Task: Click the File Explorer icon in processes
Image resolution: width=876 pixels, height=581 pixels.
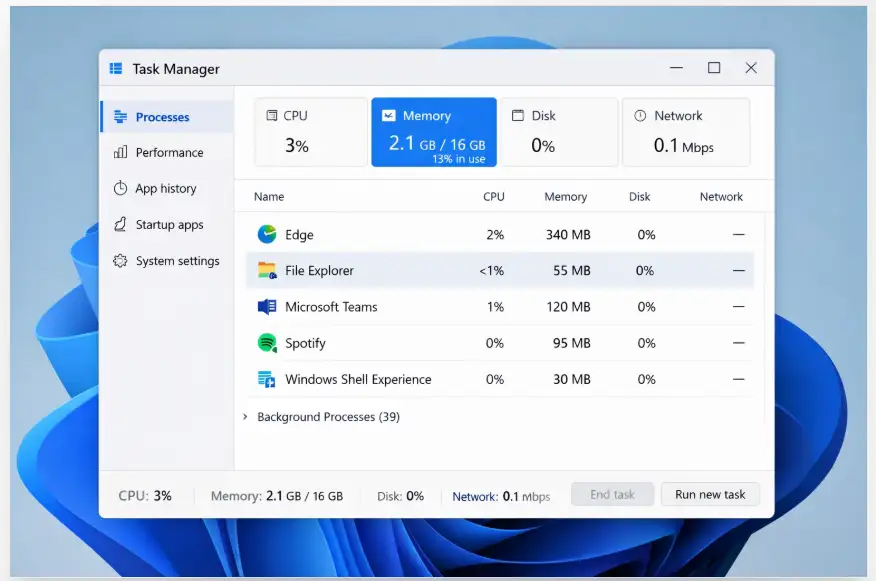Action: pyautogui.click(x=266, y=271)
